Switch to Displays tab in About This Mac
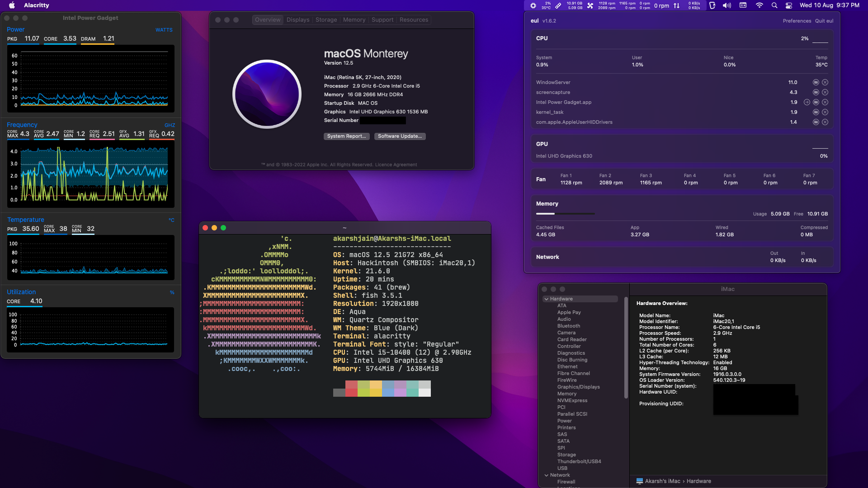This screenshot has width=868, height=488. [x=298, y=20]
